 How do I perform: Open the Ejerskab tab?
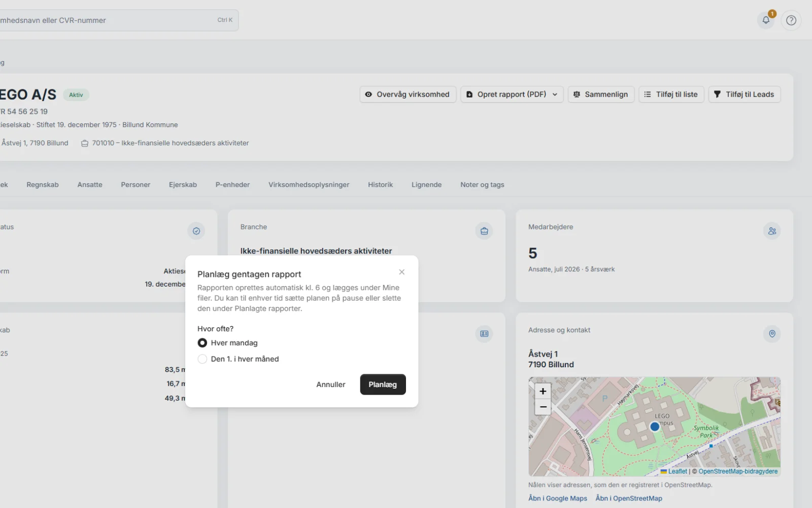pyautogui.click(x=183, y=185)
